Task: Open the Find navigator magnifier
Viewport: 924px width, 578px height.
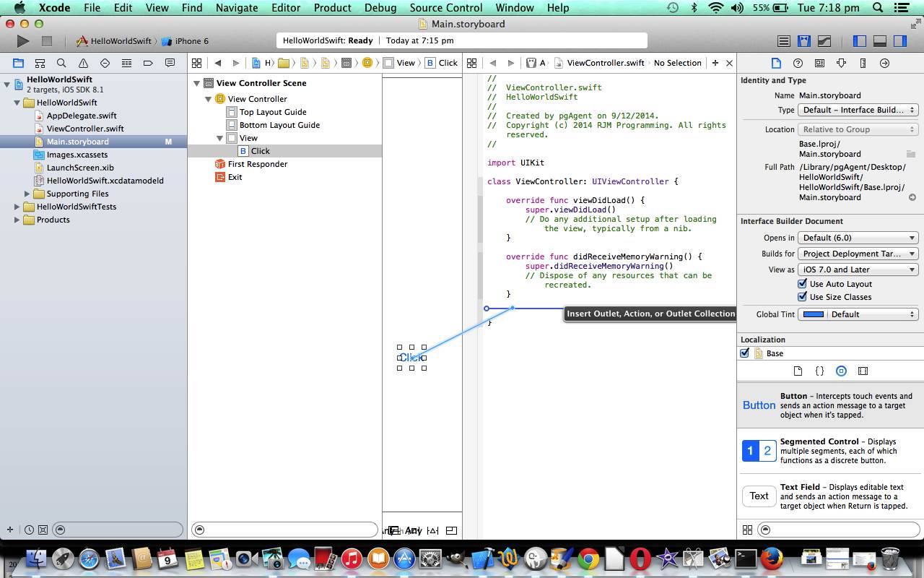Action: coord(61,63)
